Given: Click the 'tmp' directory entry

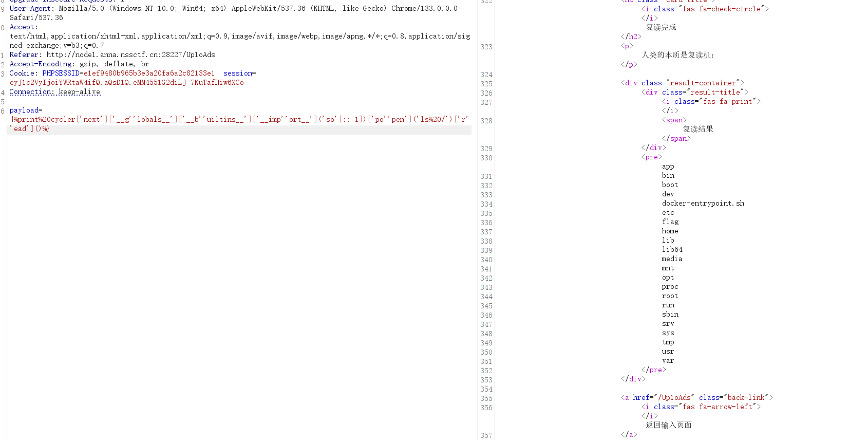Looking at the screenshot, I should pos(668,342).
